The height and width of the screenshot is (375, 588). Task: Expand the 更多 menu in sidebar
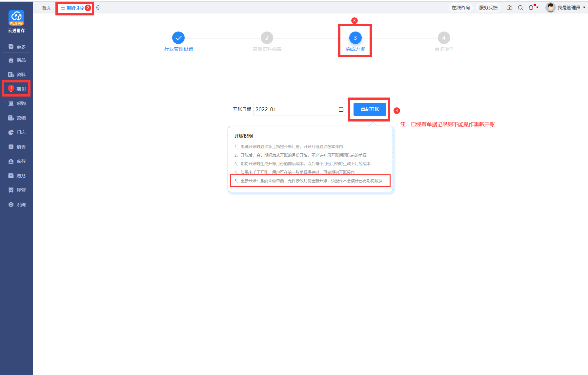[17, 47]
